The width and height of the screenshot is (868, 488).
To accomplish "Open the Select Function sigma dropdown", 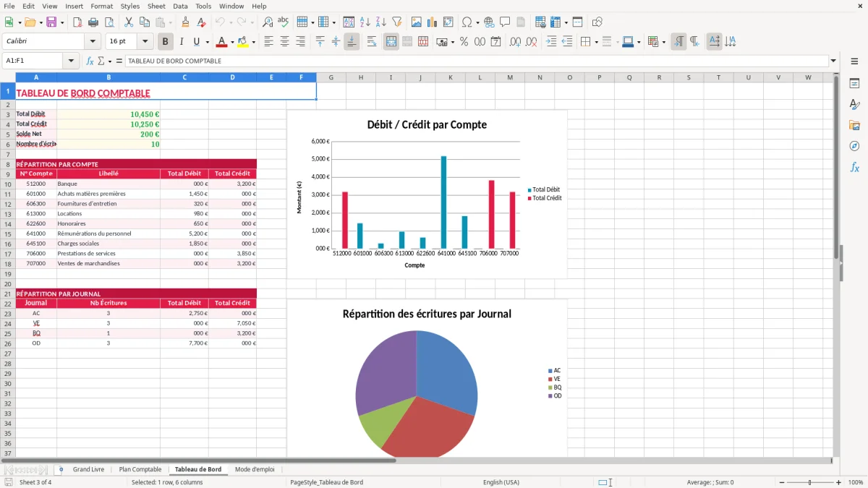I will [109, 61].
